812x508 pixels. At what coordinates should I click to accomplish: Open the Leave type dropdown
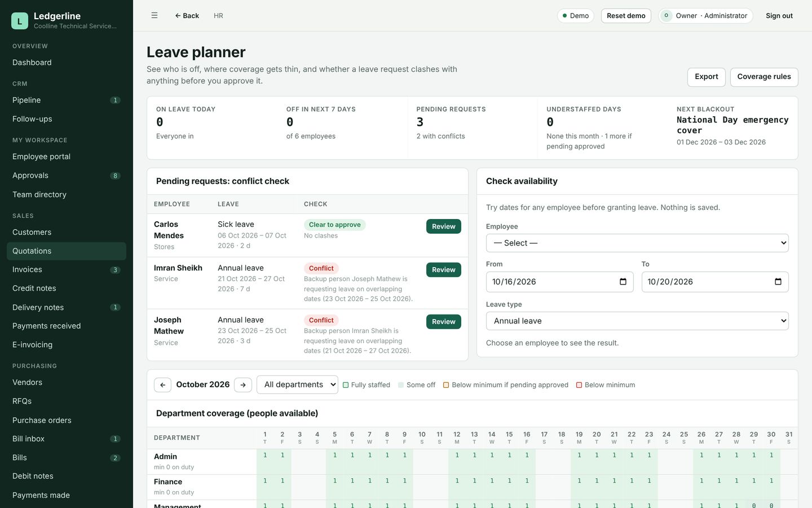point(637,321)
